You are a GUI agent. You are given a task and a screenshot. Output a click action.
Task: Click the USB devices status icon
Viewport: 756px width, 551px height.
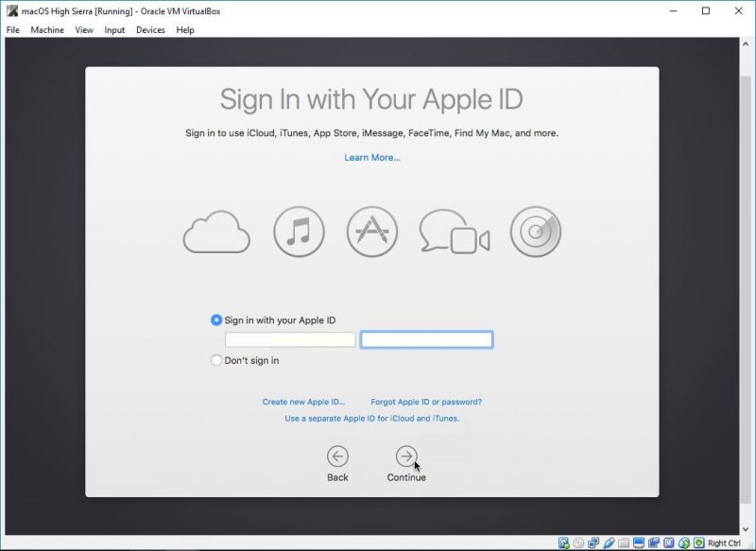pyautogui.click(x=609, y=543)
